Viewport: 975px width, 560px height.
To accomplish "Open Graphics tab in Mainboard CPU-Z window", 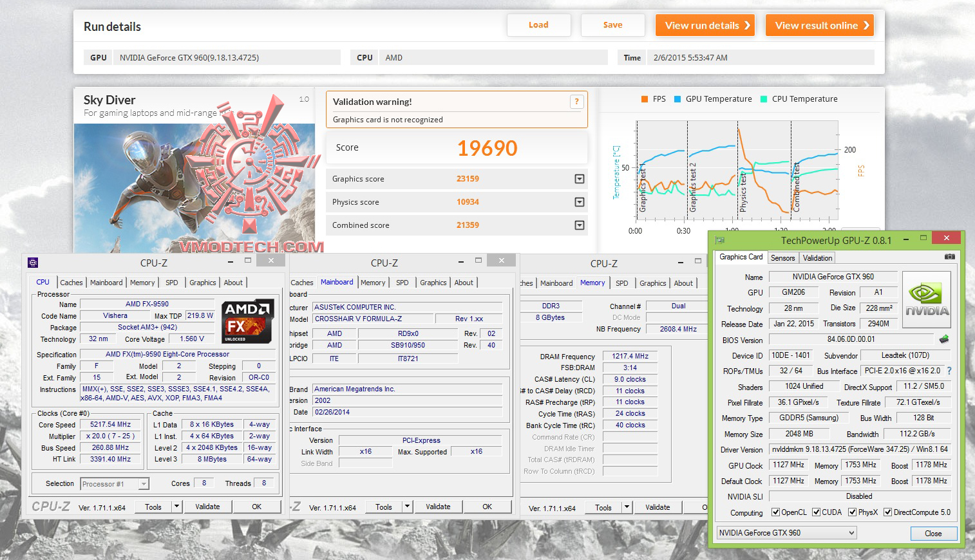I will tap(433, 283).
